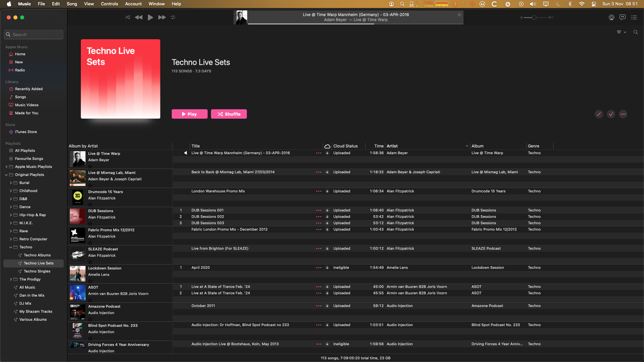
Task: Open the AirPlay output icon
Action: [611, 17]
